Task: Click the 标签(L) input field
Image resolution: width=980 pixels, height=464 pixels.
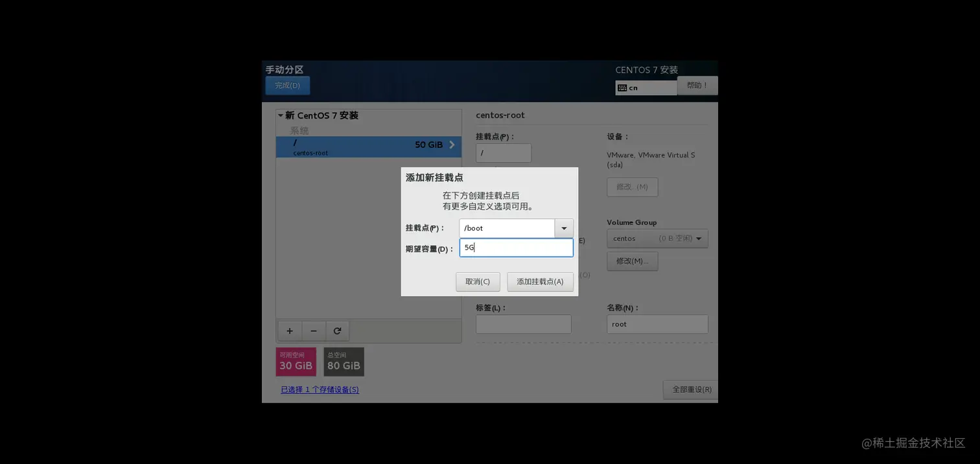Action: tap(524, 324)
